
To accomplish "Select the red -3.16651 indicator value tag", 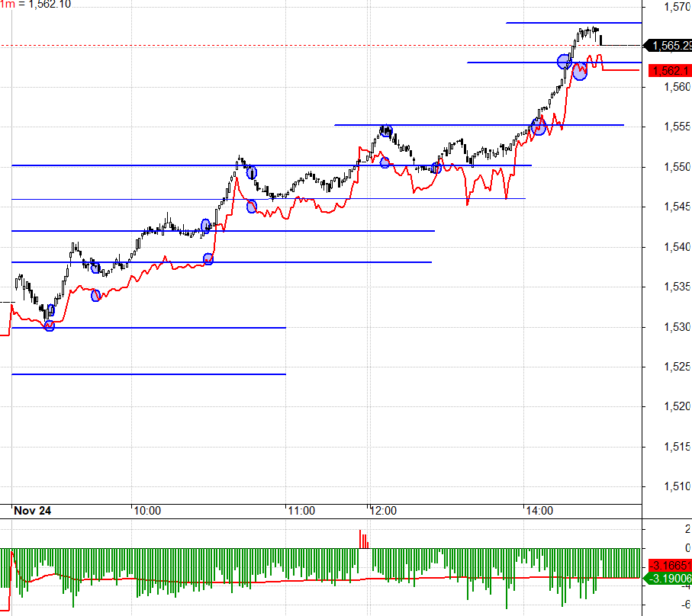I will tap(670, 565).
